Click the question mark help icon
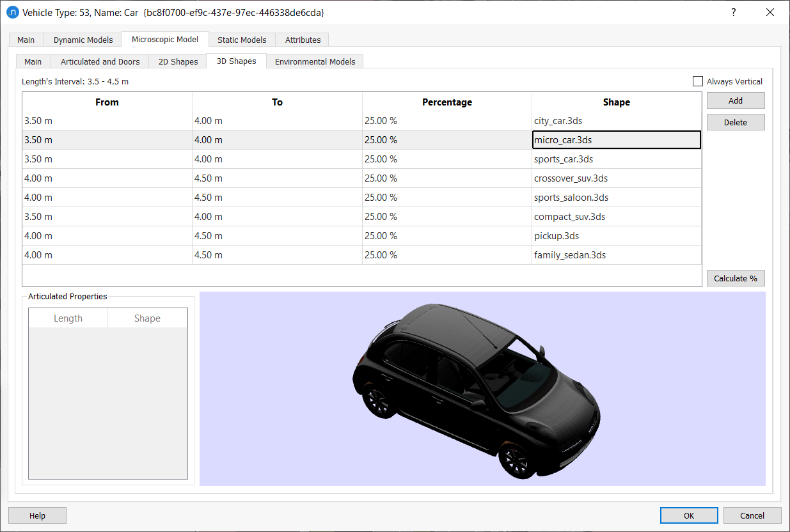Screen dimensions: 790x532 click(x=733, y=12)
